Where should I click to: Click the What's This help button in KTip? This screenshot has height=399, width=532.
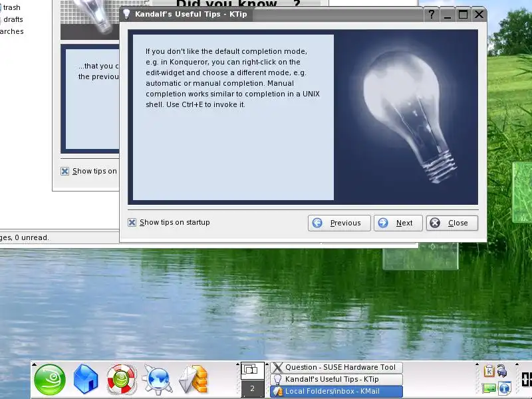431,14
